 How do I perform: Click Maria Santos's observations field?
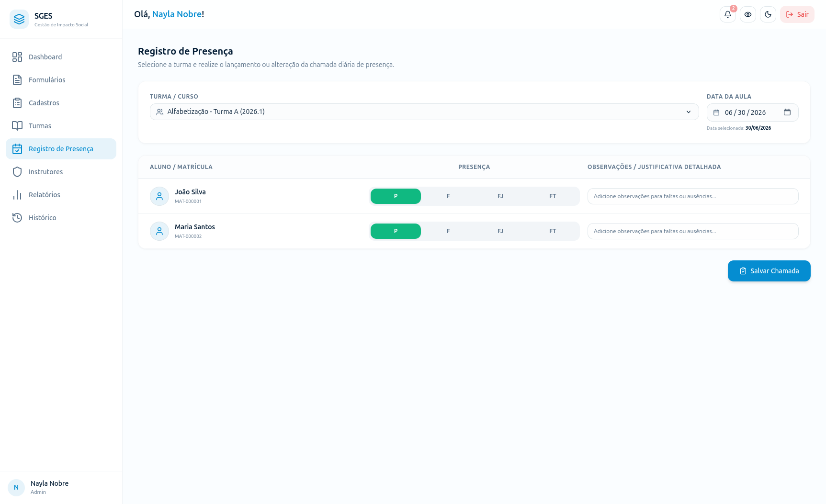click(x=693, y=231)
